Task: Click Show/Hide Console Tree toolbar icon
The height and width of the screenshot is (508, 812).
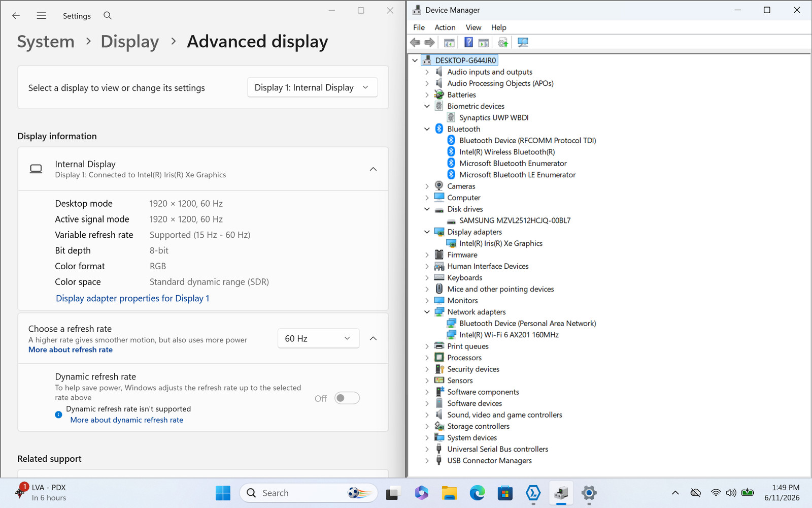Action: (449, 43)
